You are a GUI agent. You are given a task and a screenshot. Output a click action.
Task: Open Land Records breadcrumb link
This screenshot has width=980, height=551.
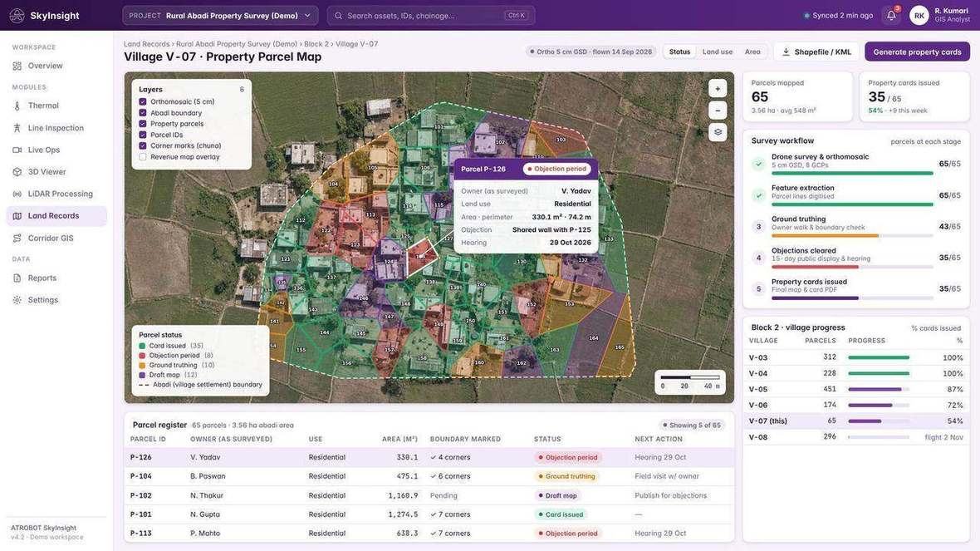click(146, 44)
